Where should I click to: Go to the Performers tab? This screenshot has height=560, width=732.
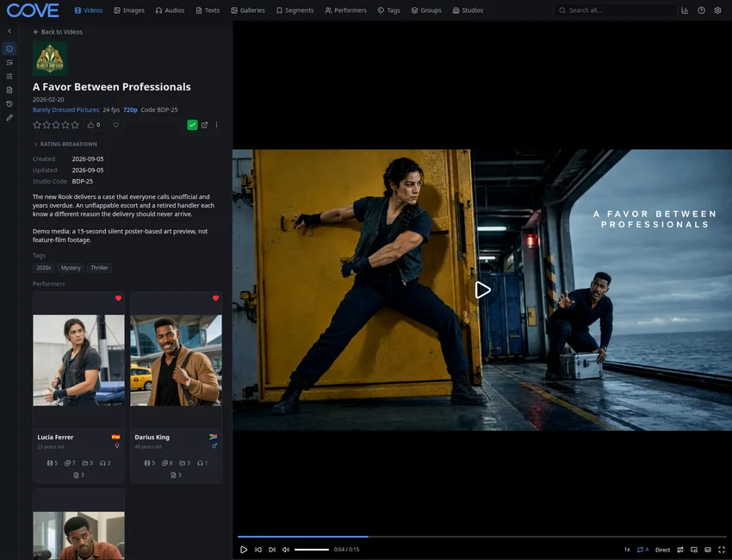pyautogui.click(x=346, y=10)
